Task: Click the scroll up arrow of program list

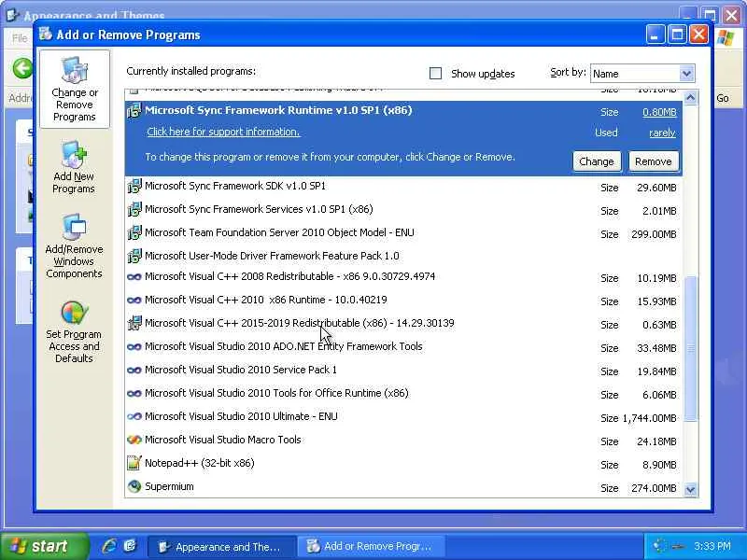Action: pos(690,98)
